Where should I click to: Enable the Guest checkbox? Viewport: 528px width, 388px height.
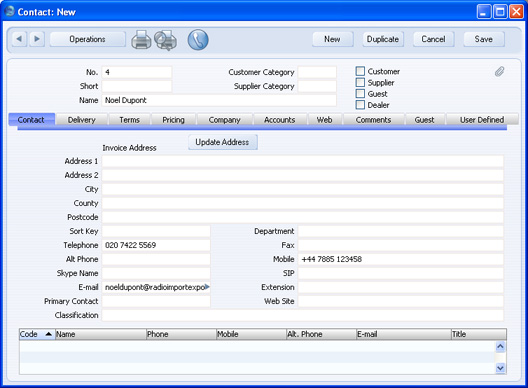tap(360, 93)
